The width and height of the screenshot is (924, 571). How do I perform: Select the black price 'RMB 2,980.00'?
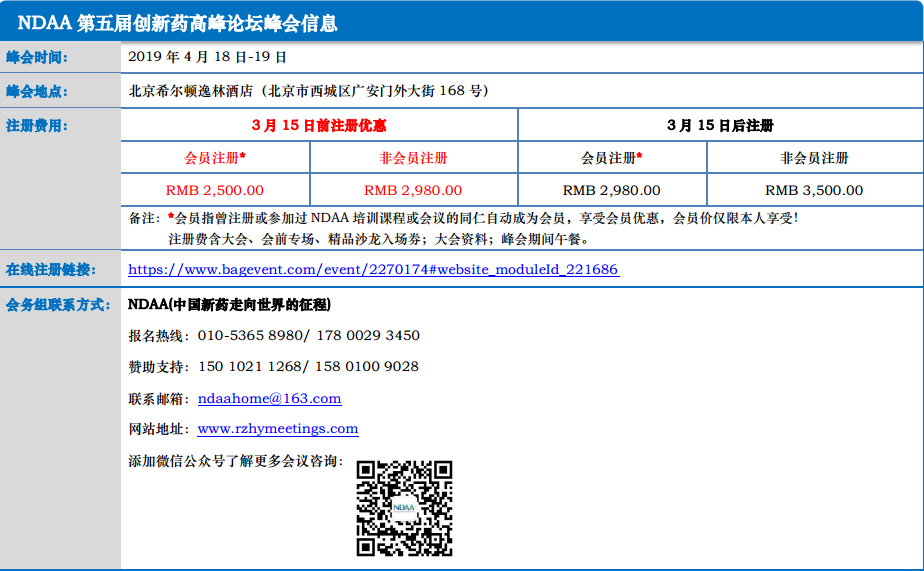(612, 190)
